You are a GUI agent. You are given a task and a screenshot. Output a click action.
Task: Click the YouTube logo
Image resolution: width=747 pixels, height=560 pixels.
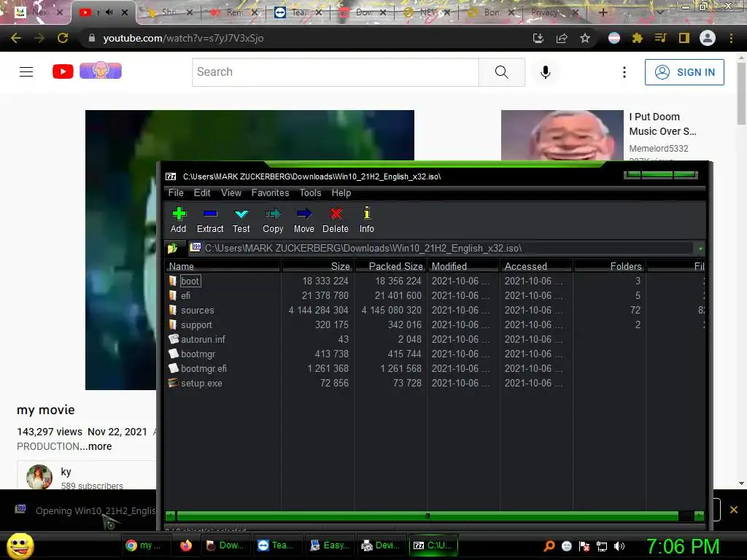tap(88, 71)
